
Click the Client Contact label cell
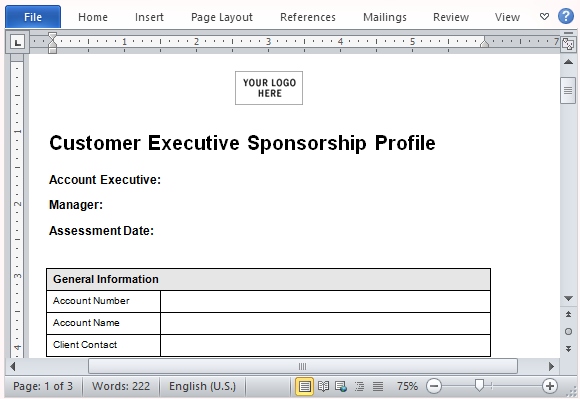tap(104, 345)
